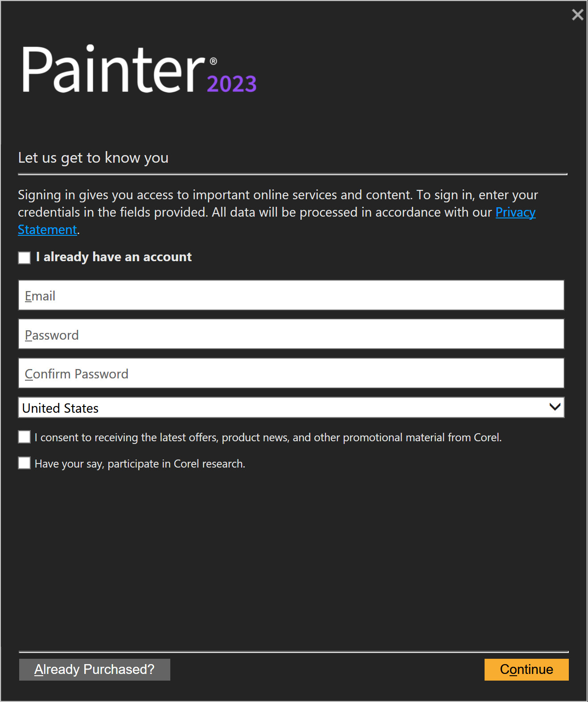
Task: Check the 'I already have an account' box
Action: (25, 258)
